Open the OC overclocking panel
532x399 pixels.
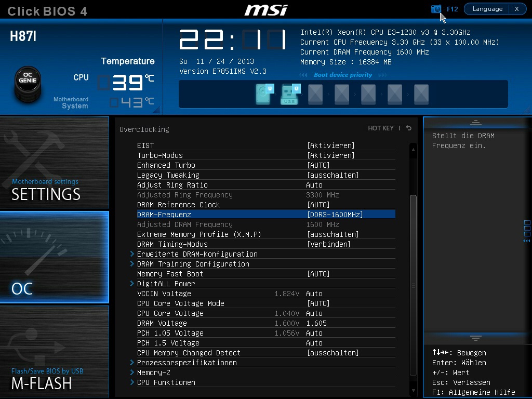[54, 257]
